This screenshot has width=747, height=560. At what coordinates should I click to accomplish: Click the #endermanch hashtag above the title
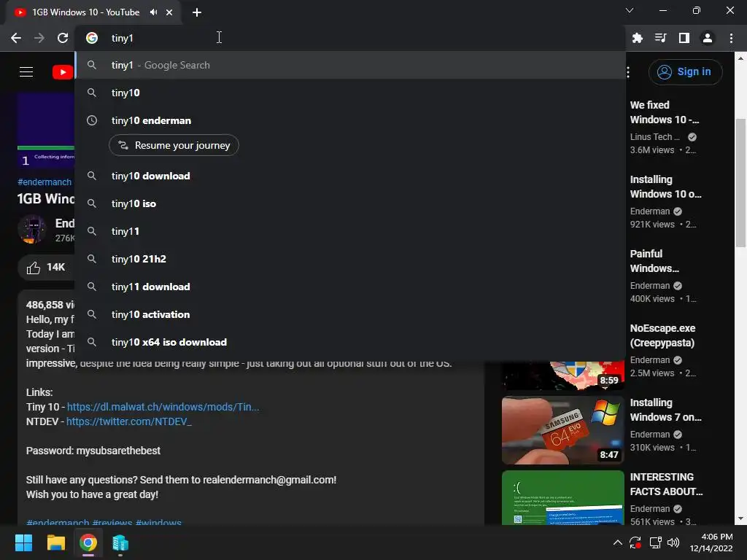point(44,182)
